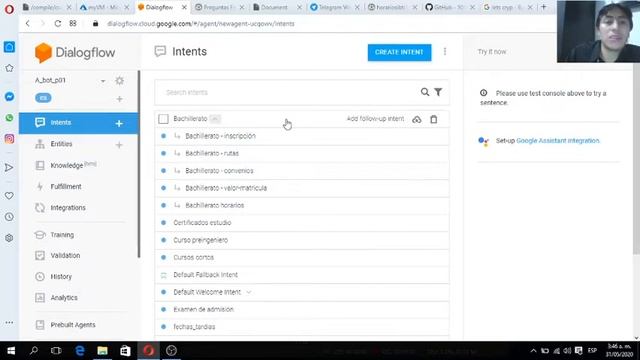Open Microsoft Store from taskbar
Screen dimensions: 640x360
tap(125, 351)
